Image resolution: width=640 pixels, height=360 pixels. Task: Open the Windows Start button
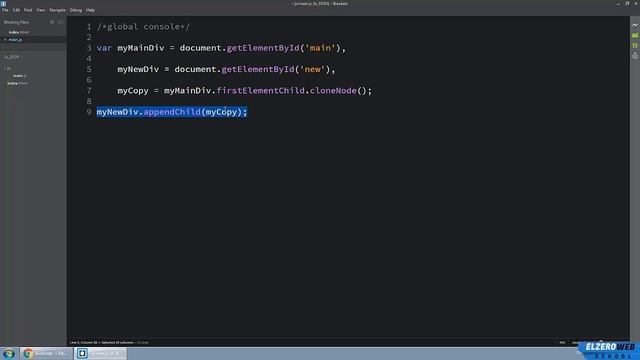pos(9,353)
